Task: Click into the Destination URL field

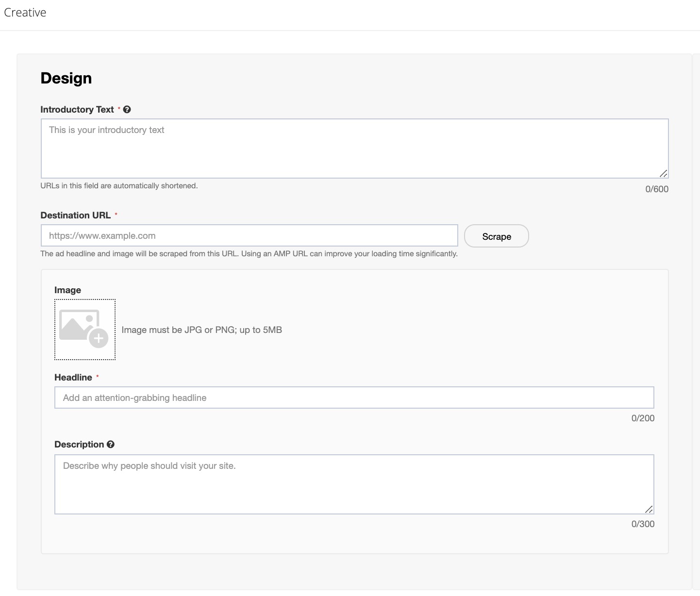Action: tap(249, 236)
